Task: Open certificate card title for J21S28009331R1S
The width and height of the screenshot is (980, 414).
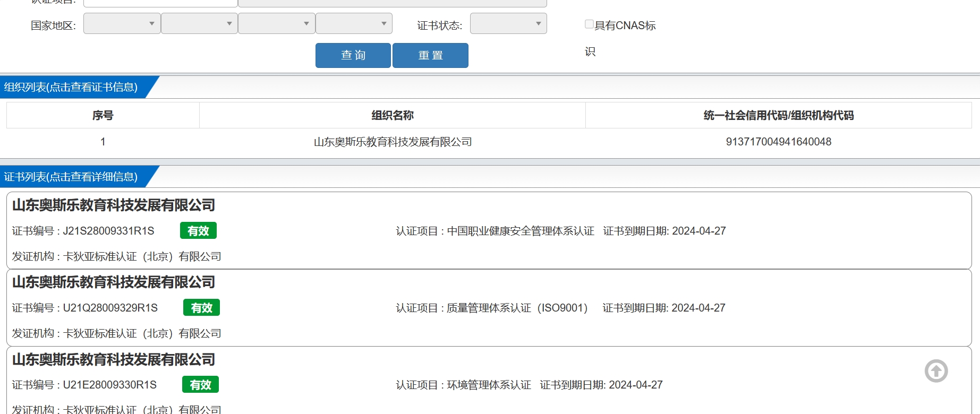Action: pyautogui.click(x=114, y=205)
